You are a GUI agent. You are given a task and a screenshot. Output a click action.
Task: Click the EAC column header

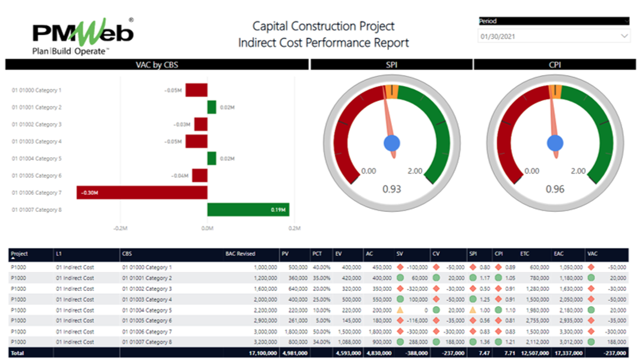[x=559, y=254]
